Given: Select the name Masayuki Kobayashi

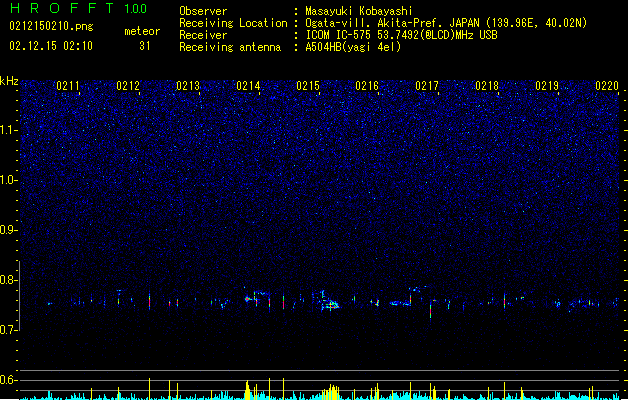Looking at the screenshot, I should pos(359,11).
